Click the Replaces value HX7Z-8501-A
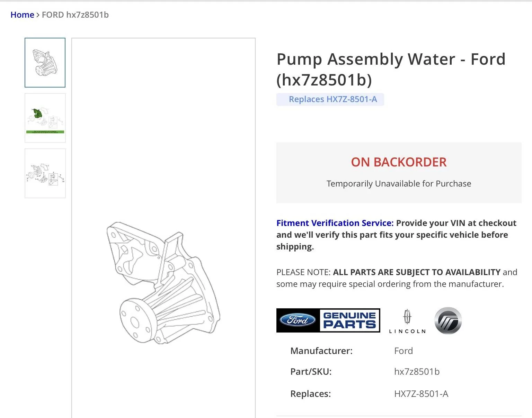532x418 pixels. tap(421, 393)
